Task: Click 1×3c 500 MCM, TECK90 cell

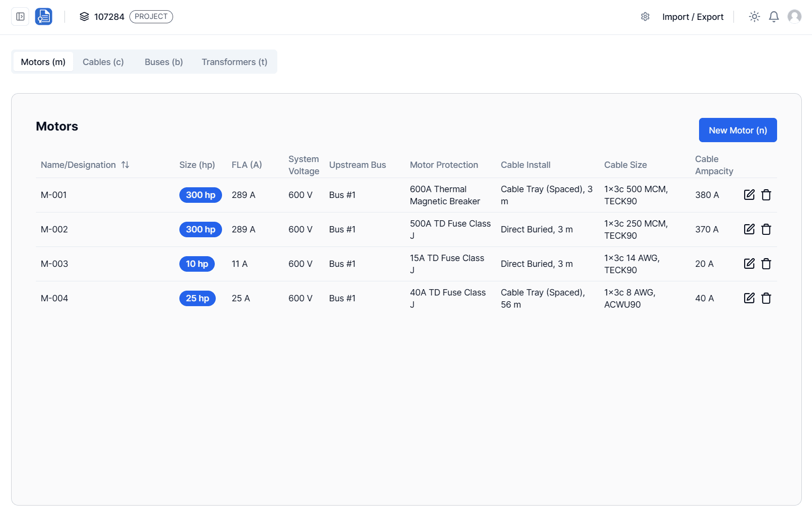Action: [636, 195]
